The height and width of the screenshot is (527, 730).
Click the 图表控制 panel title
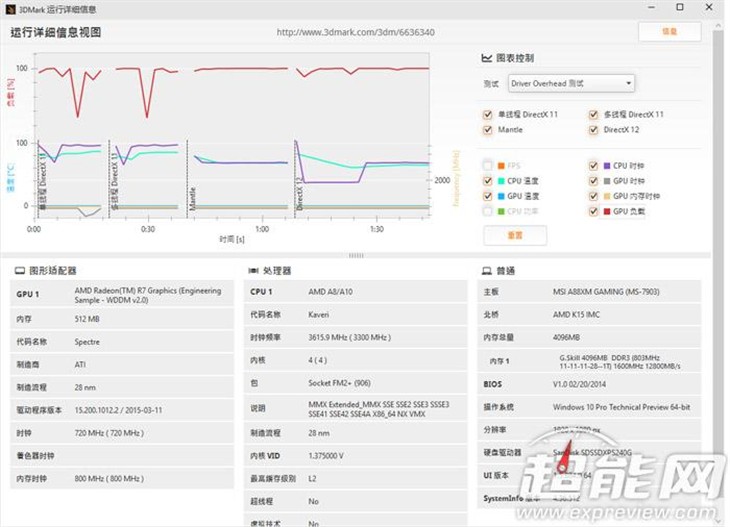point(515,58)
